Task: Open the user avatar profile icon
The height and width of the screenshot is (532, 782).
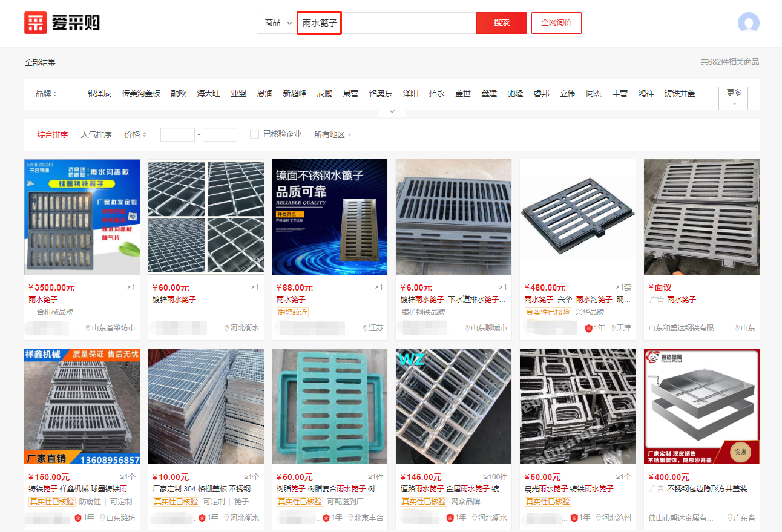Action: [x=748, y=23]
